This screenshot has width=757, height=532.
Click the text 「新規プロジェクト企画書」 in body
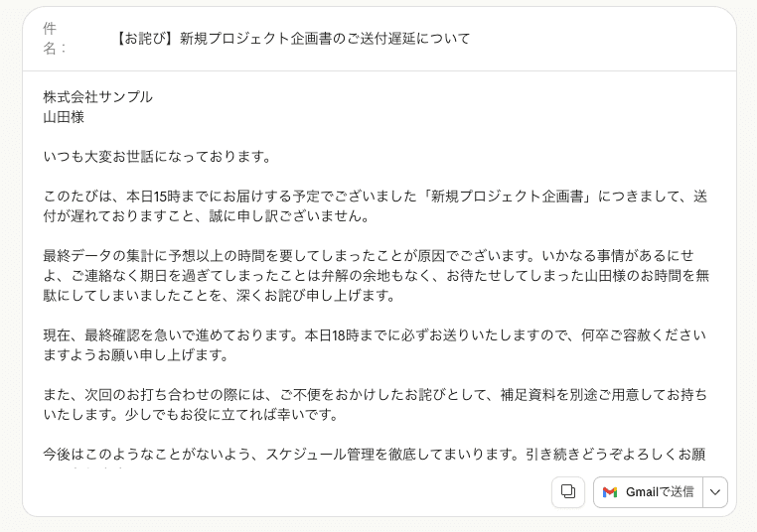(x=508, y=197)
